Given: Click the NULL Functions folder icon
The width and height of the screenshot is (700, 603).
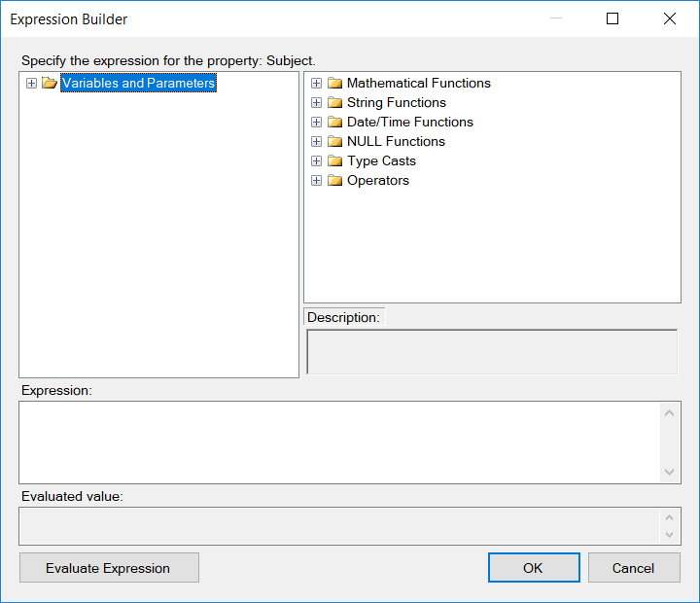Looking at the screenshot, I should [334, 142].
